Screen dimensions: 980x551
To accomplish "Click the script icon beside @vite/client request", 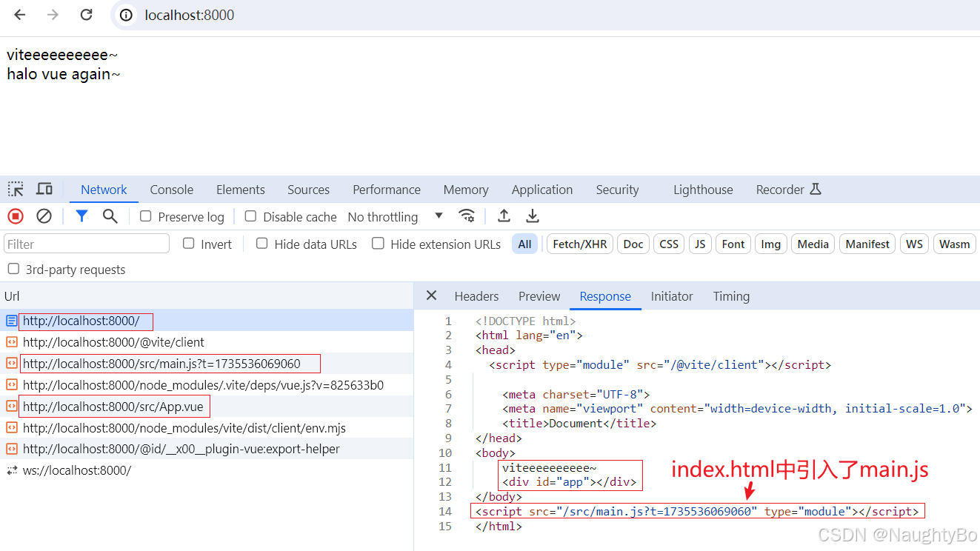I will 12,342.
